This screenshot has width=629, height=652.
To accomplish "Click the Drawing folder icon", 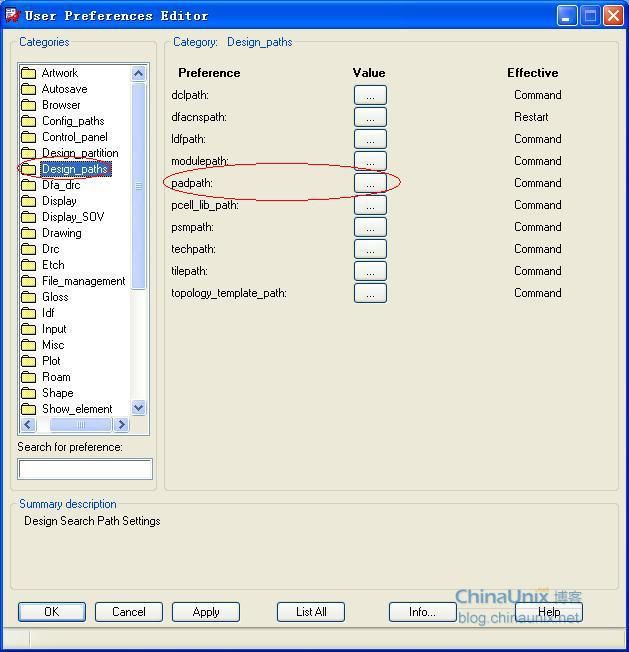I will click(x=28, y=233).
